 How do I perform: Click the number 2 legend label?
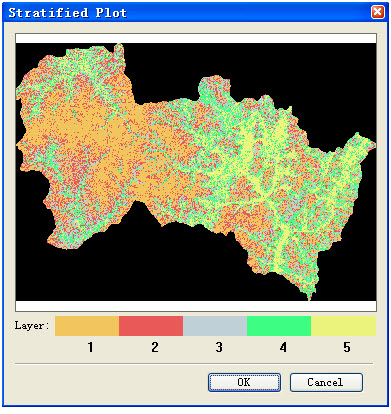(155, 347)
